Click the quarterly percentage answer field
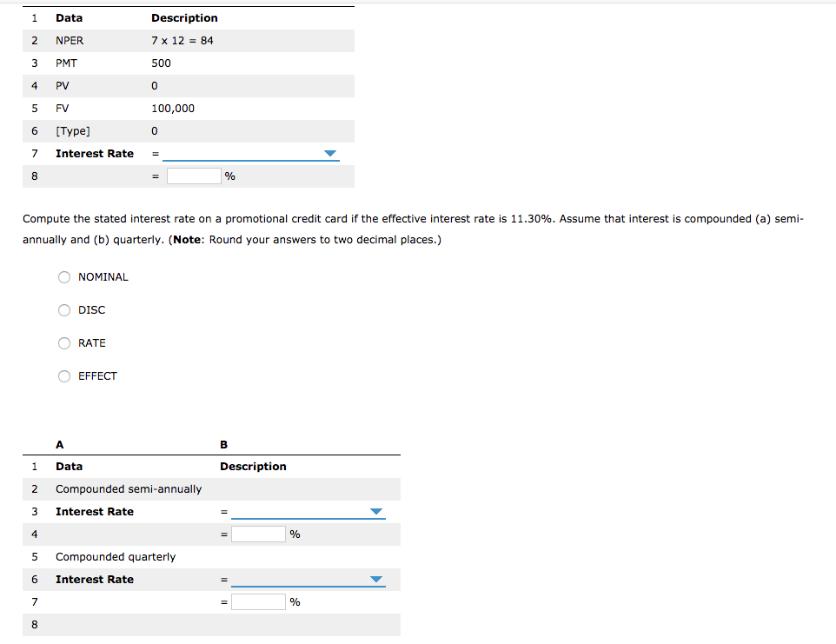Image resolution: width=836 pixels, height=644 pixels. point(258,601)
